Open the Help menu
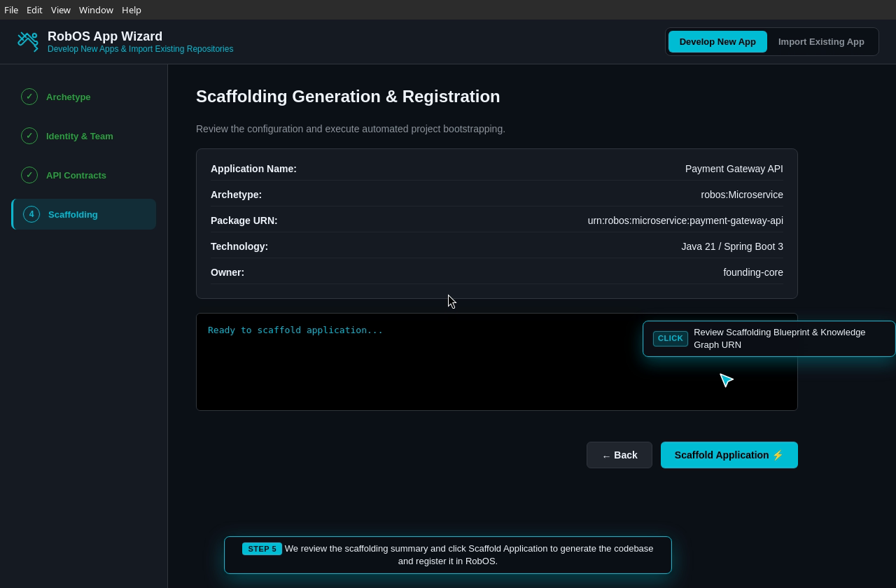Screen dimensions: 896x588 (x=132, y=10)
